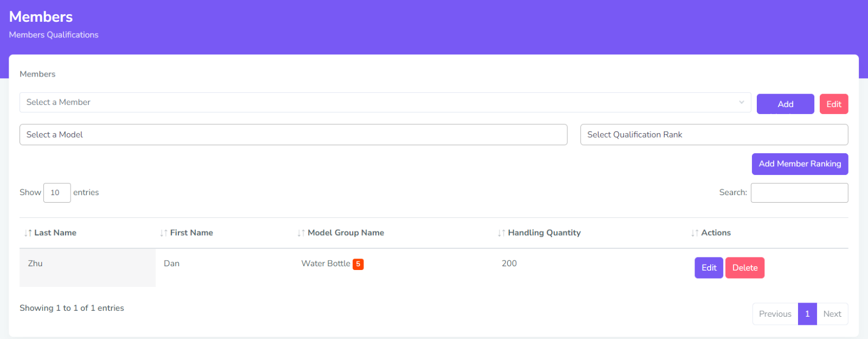
Task: Sort by Model Group Name using arrows icon
Action: 301,233
